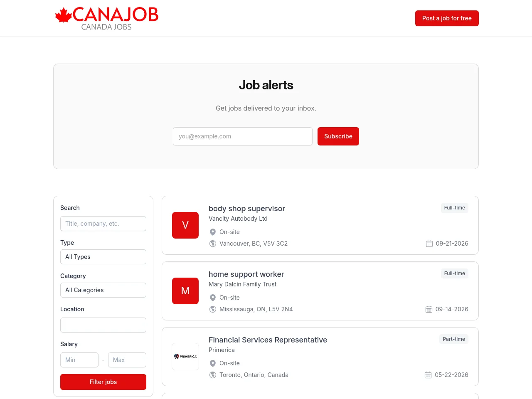Click calendar icon next to 05-22-2026
This screenshot has width=532, height=399.
click(428, 375)
